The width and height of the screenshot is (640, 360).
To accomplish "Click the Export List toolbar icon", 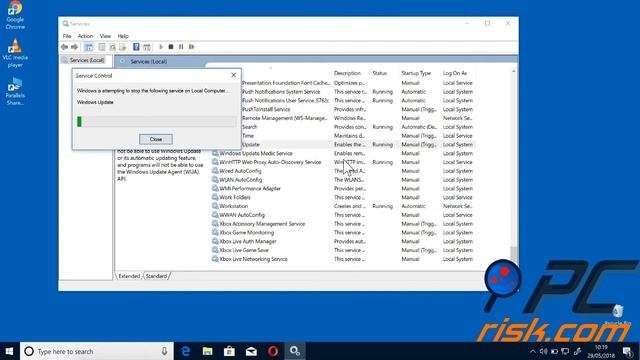I will pyautogui.click(x=122, y=47).
